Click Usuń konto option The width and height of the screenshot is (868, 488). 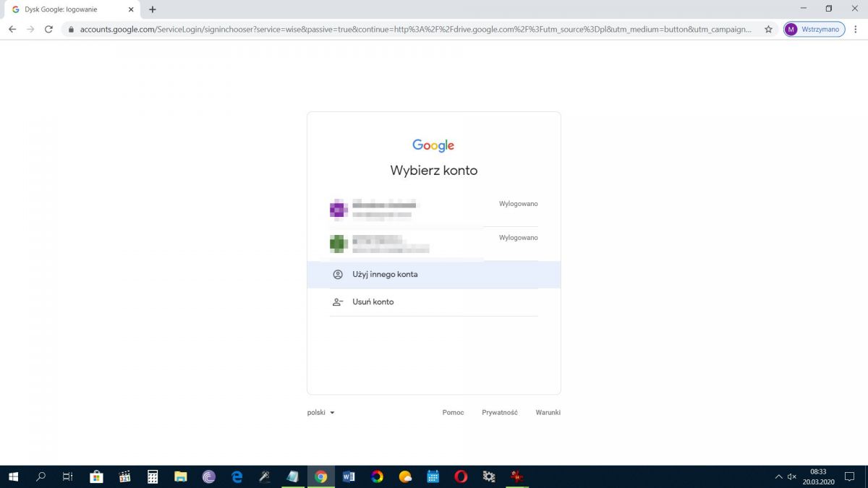click(x=433, y=302)
